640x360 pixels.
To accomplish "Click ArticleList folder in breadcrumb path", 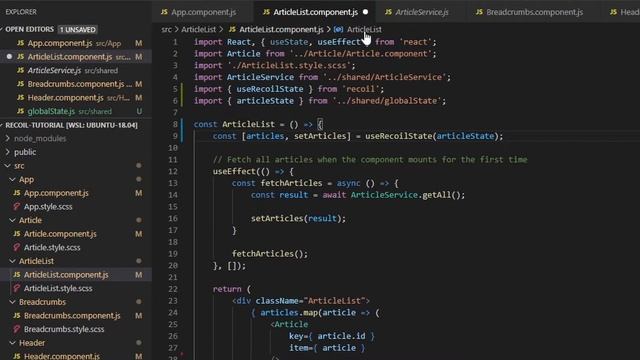I will pyautogui.click(x=198, y=29).
